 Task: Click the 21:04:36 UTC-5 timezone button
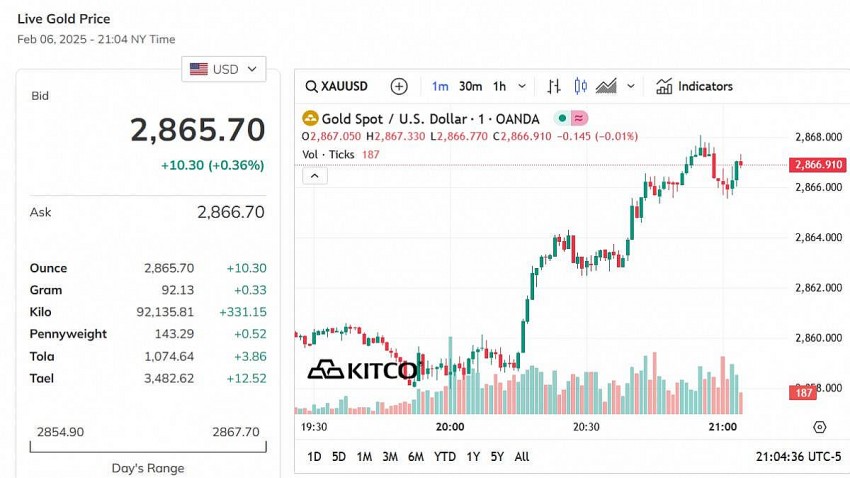797,457
